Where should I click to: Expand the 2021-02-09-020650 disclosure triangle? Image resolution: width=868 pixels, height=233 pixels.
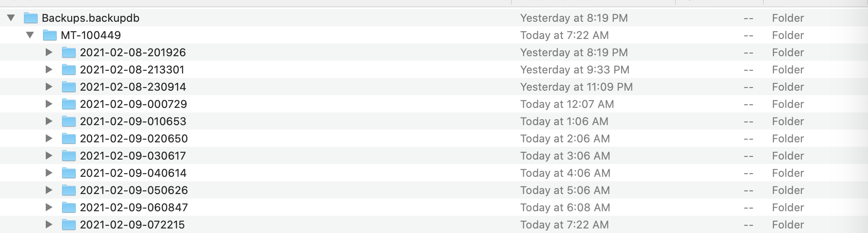pyautogui.click(x=49, y=139)
